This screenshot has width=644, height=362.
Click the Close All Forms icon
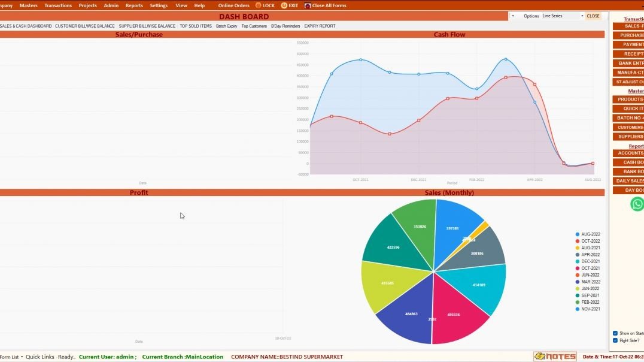308,5
